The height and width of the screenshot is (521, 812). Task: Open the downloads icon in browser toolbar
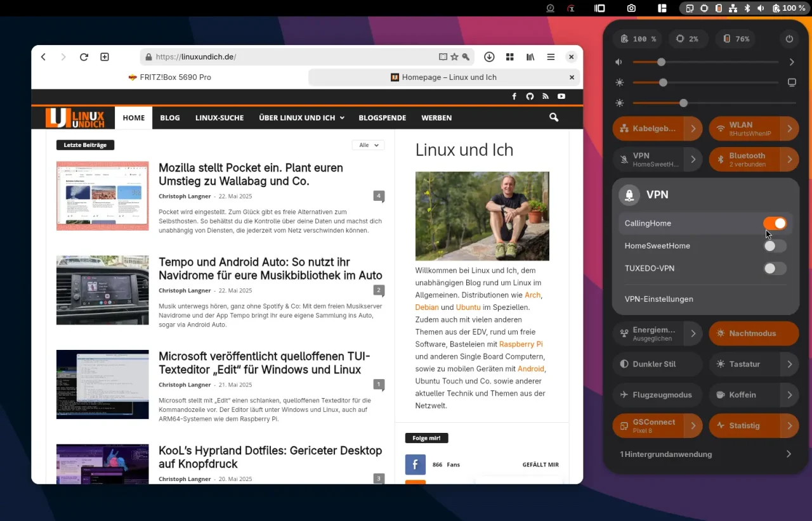pyautogui.click(x=489, y=57)
